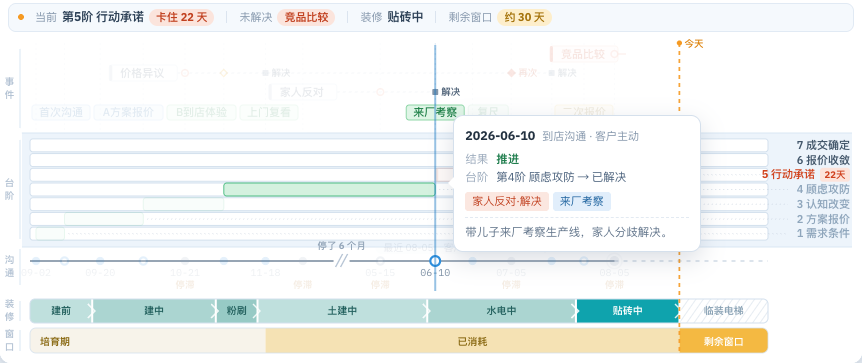Click the green bar in stage 4 row
The image size is (862, 363).
coord(329,189)
